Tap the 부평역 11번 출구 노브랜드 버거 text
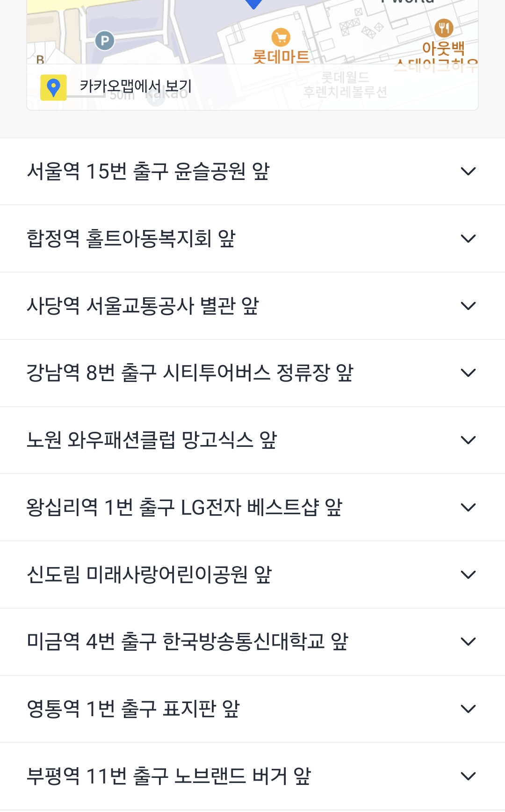The width and height of the screenshot is (505, 812). [169, 776]
